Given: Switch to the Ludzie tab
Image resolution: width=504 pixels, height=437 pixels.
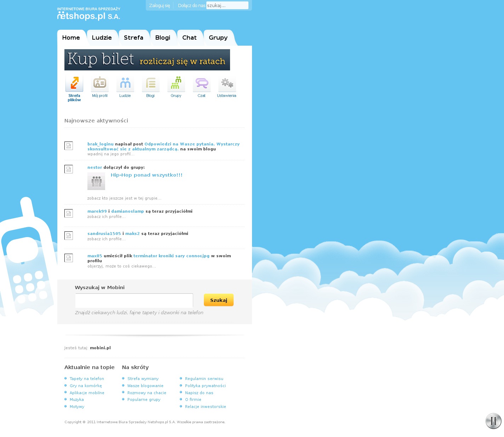Looking at the screenshot, I should [x=102, y=38].
